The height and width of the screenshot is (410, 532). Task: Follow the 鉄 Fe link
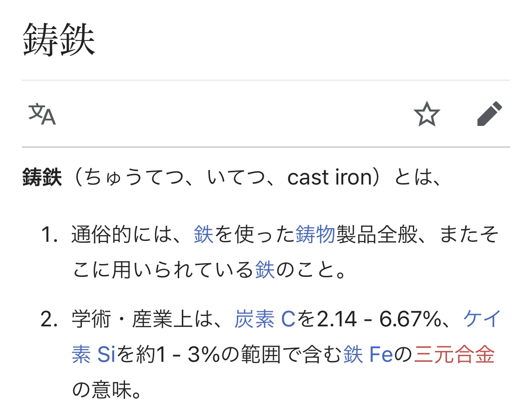(x=368, y=355)
